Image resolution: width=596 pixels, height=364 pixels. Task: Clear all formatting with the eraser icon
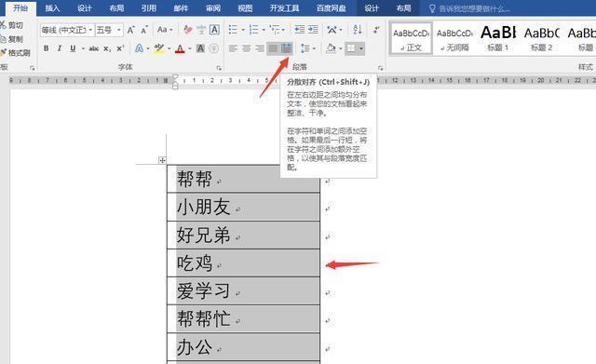[188, 30]
